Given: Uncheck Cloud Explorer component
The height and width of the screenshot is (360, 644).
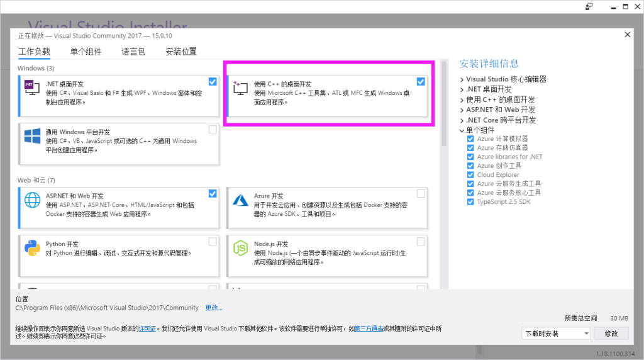Looking at the screenshot, I should pyautogui.click(x=470, y=175).
